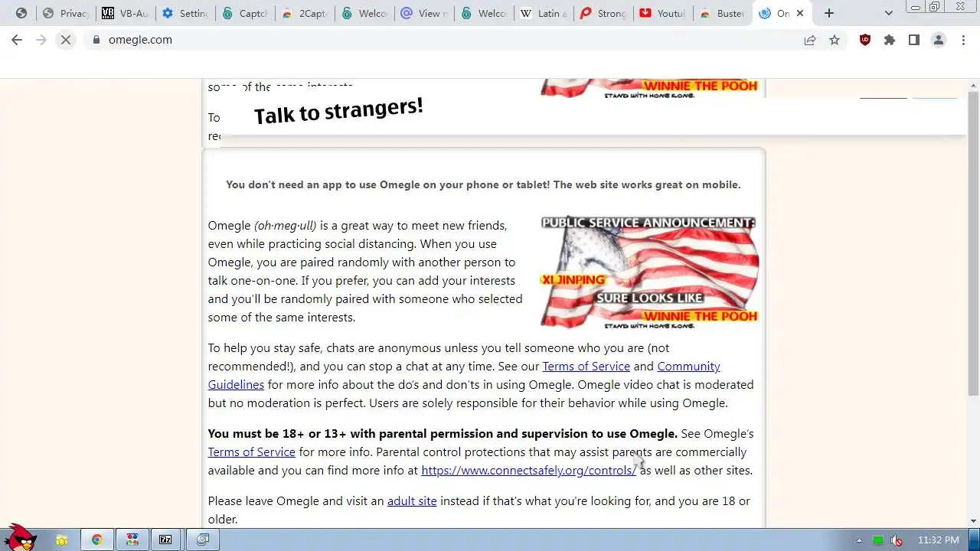This screenshot has width=980, height=551.
Task: Select the first globe-icon tab
Action: [x=21, y=13]
